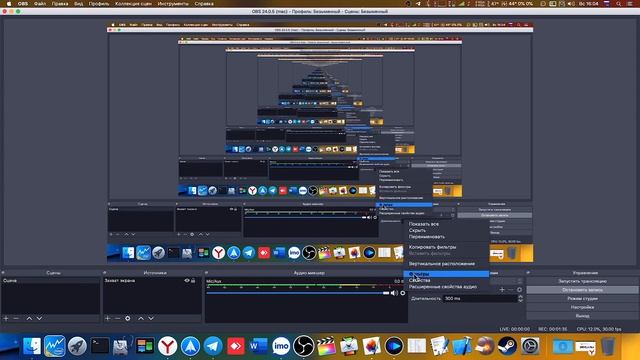Open the Правка menu

[x=60, y=4]
